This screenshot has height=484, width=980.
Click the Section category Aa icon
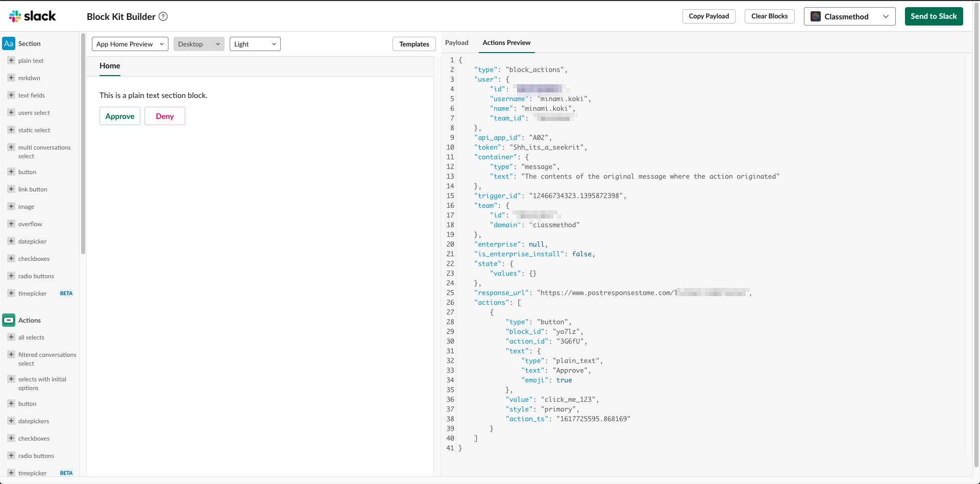point(9,43)
